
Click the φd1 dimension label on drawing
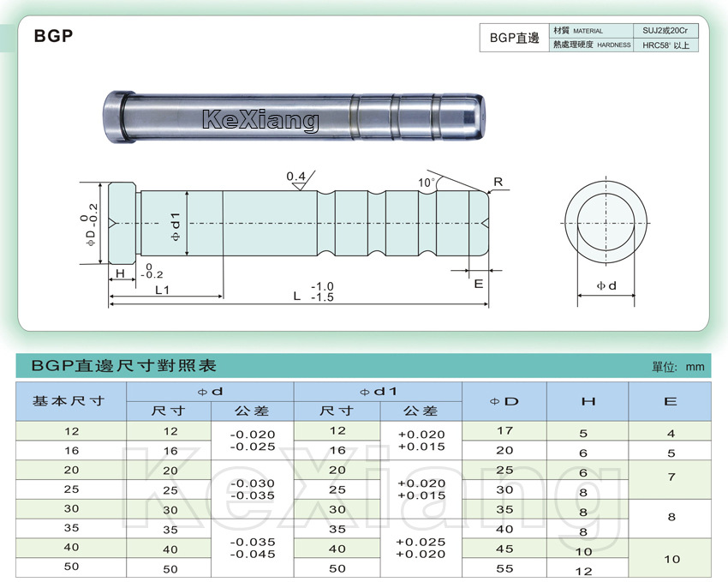[x=175, y=226]
